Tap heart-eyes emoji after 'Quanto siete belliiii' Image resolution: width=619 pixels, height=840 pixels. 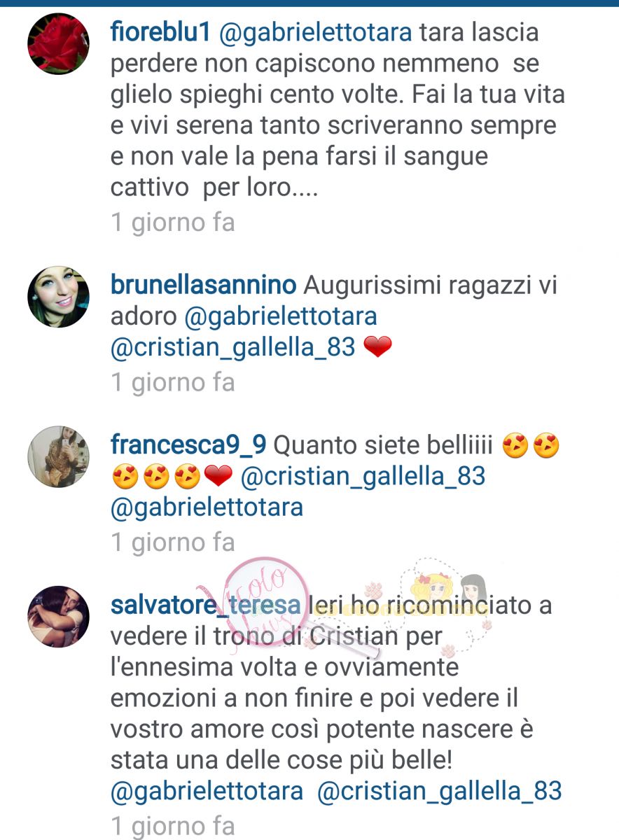(x=516, y=447)
